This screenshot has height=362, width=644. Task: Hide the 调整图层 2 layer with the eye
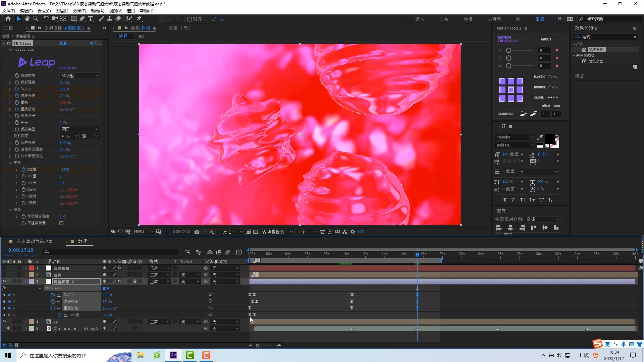pyautogui.click(x=4, y=282)
